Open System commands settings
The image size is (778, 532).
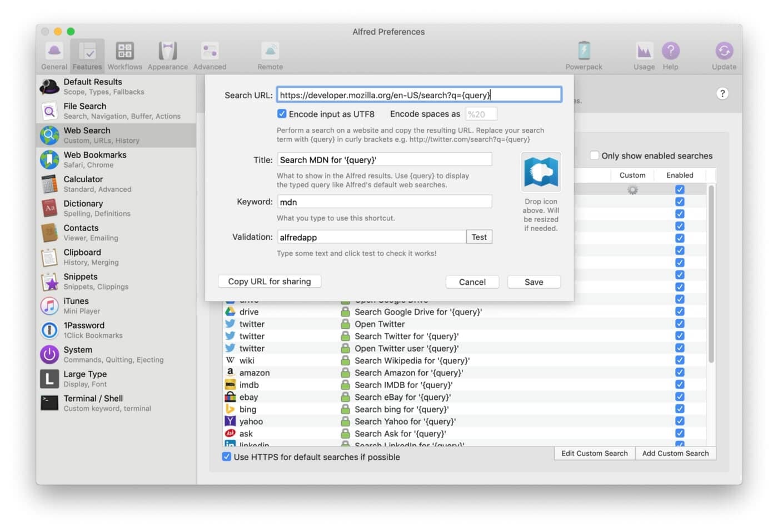tap(116, 355)
